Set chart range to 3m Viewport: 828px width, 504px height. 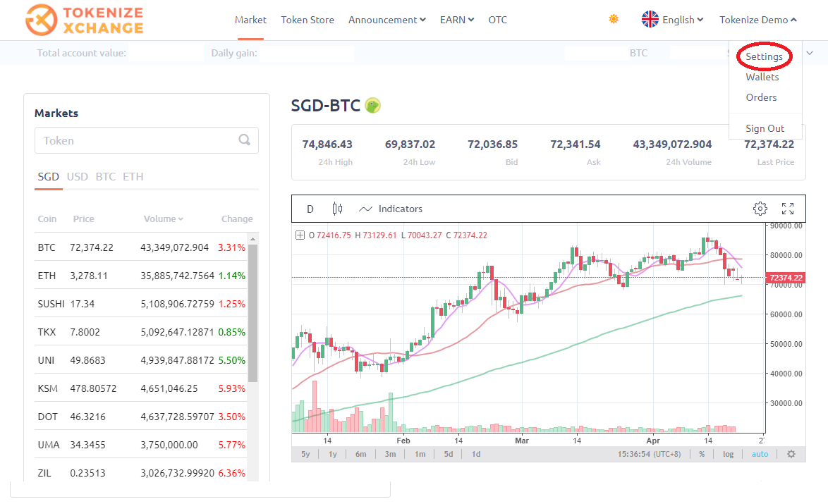coord(390,454)
